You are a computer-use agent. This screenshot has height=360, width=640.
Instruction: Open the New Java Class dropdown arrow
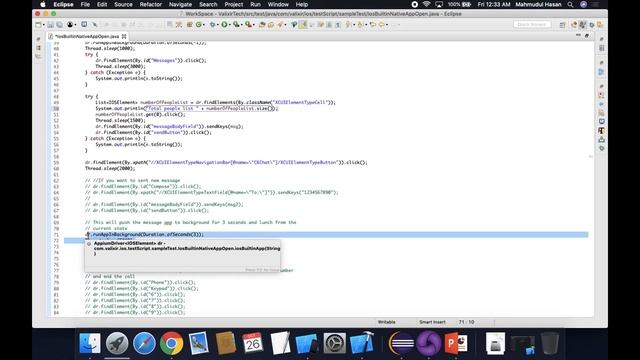204,25
